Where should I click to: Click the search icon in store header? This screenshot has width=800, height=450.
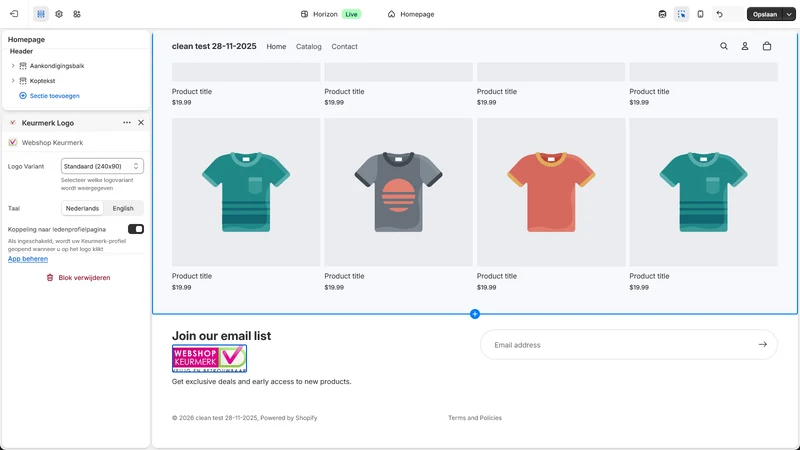point(723,46)
